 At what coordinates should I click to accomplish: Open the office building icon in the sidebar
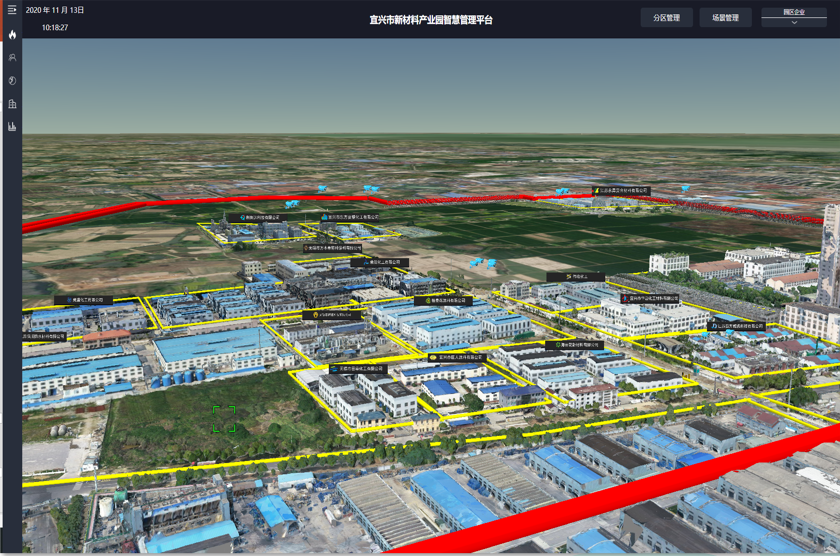point(12,104)
